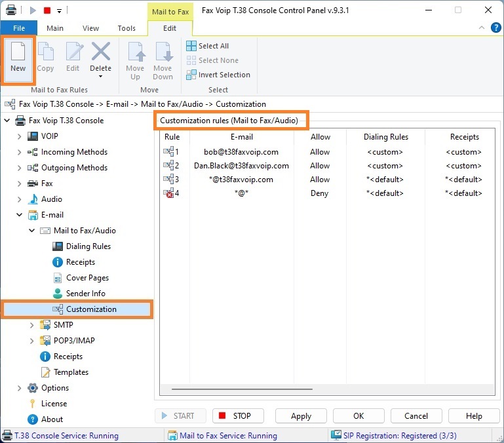Click the Mail to Fax contextual tab
The width and height of the screenshot is (504, 443).
click(x=170, y=12)
